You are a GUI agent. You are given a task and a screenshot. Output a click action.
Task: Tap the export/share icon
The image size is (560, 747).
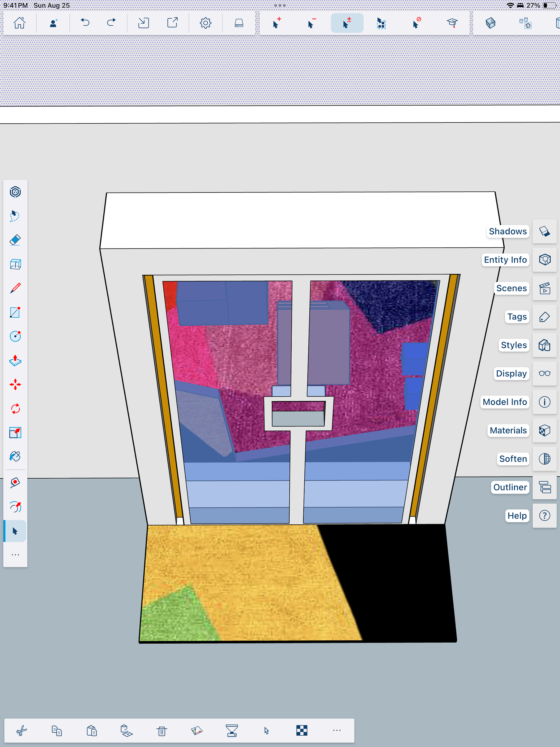(173, 23)
